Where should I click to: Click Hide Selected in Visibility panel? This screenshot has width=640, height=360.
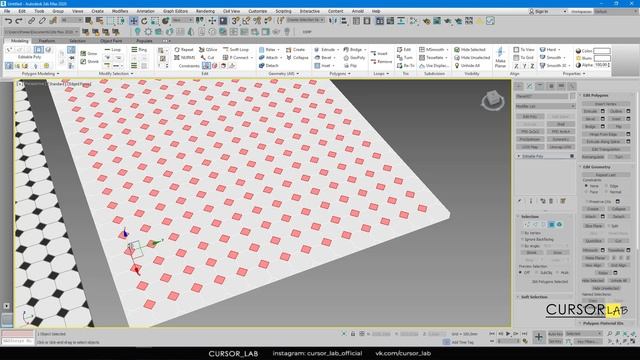470,49
